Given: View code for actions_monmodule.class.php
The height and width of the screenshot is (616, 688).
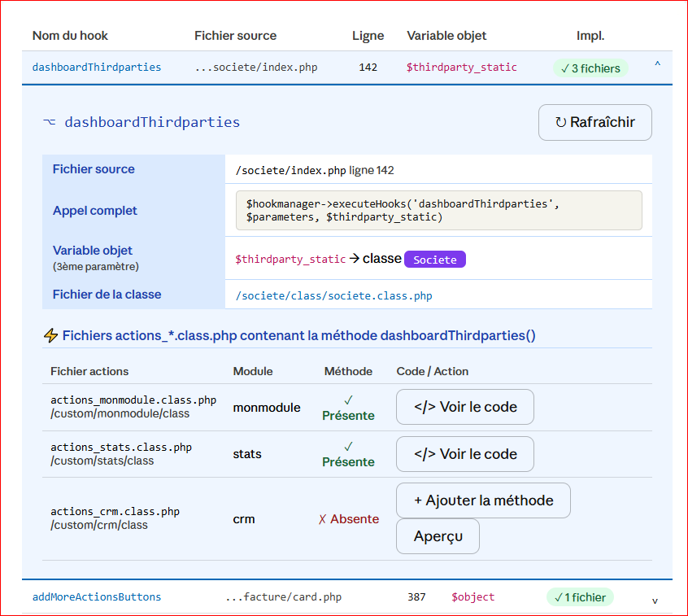Looking at the screenshot, I should click(x=464, y=407).
